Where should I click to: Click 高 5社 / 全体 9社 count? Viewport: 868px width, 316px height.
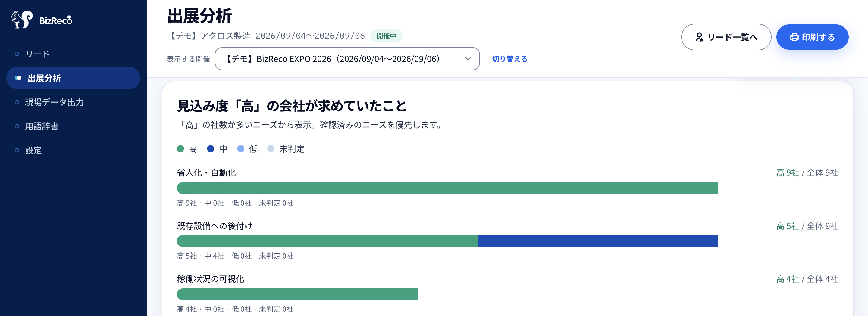[807, 226]
